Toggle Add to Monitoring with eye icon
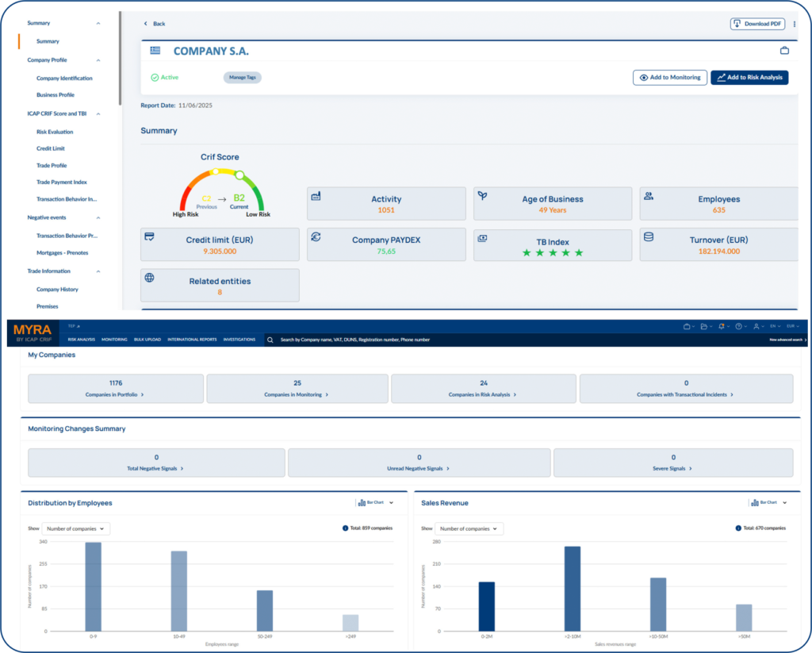 click(x=669, y=78)
